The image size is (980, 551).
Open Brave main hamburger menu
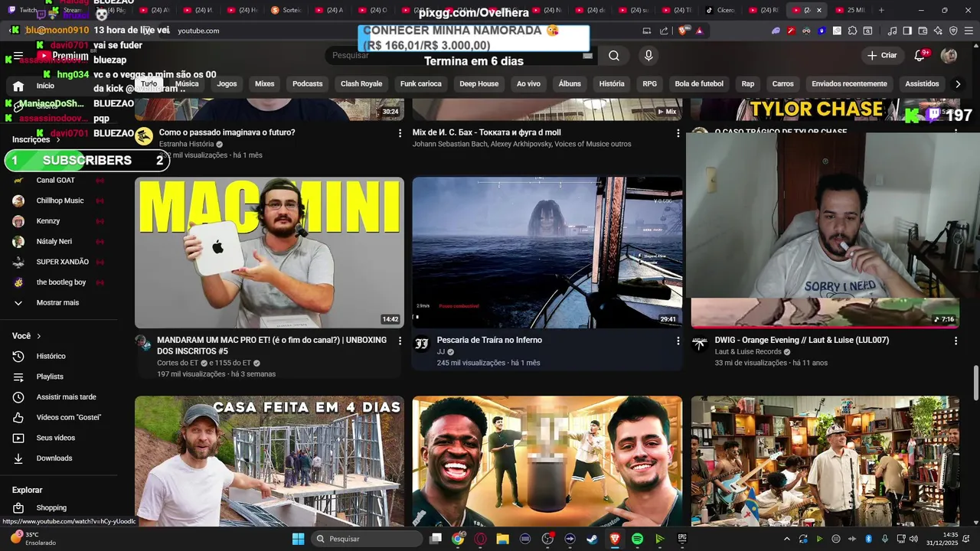point(969,31)
